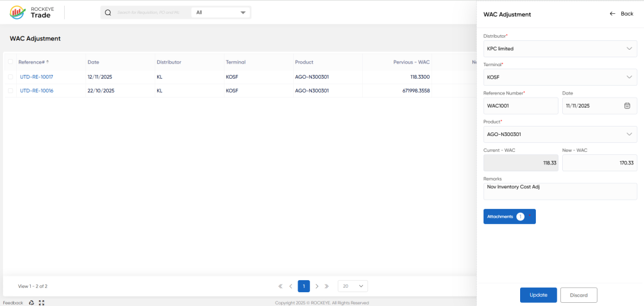644x306 pixels.
Task: Click the date cell 22/10/2025
Action: pyautogui.click(x=100, y=91)
